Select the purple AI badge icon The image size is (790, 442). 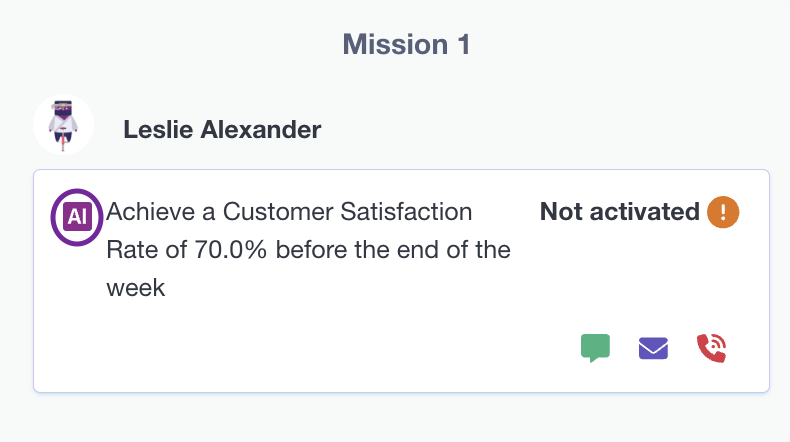pyautogui.click(x=77, y=217)
